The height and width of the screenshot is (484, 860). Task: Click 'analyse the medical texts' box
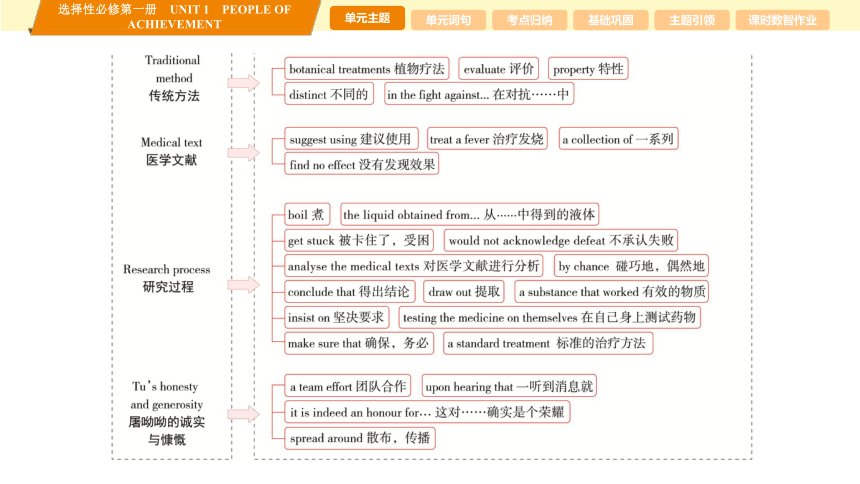(414, 266)
